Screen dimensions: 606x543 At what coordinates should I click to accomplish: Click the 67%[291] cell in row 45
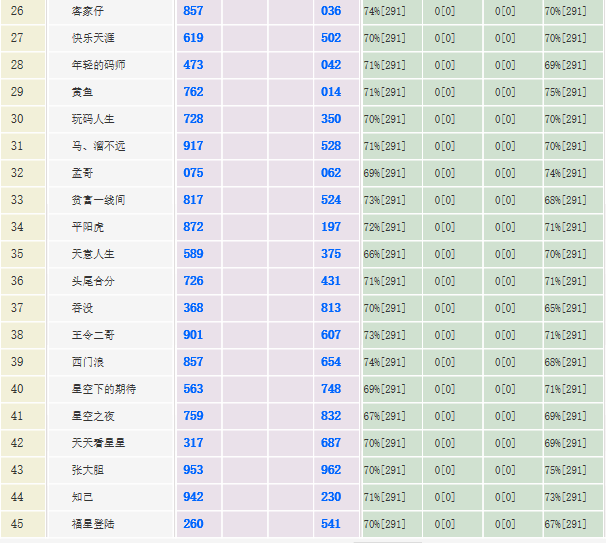[565, 524]
